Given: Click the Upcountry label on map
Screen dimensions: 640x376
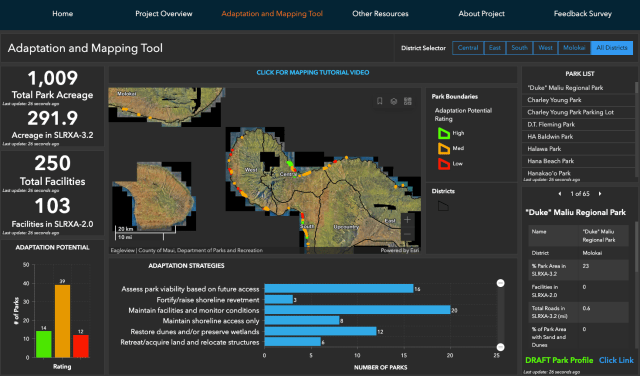Looking at the screenshot, I should tap(346, 227).
